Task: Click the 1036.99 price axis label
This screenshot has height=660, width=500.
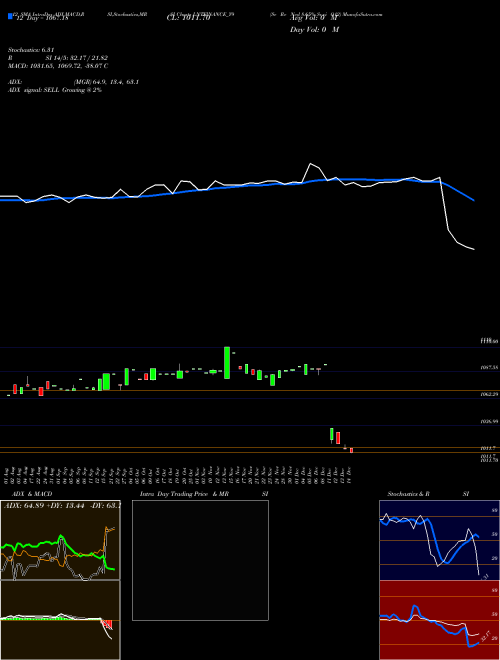Action: pos(489,421)
